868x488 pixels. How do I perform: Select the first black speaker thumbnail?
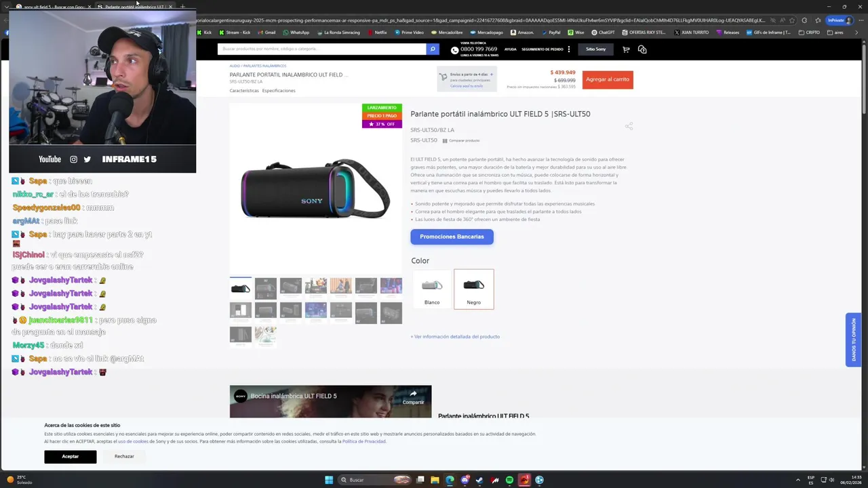241,288
